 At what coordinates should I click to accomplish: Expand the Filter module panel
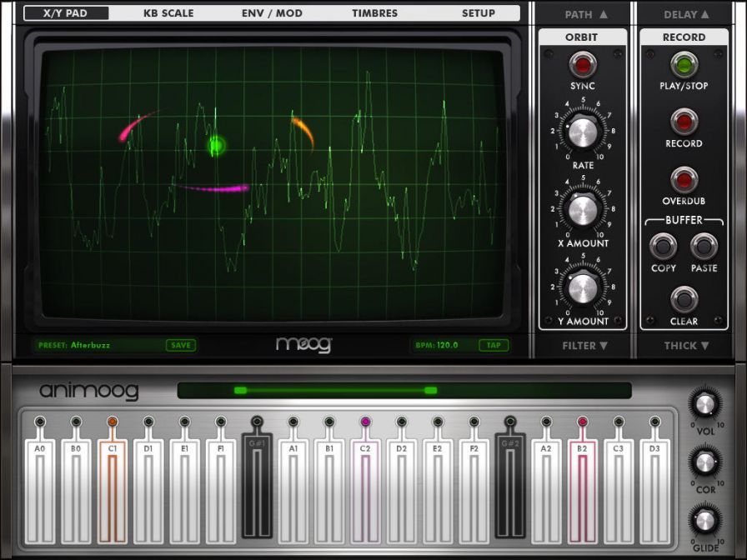585,345
